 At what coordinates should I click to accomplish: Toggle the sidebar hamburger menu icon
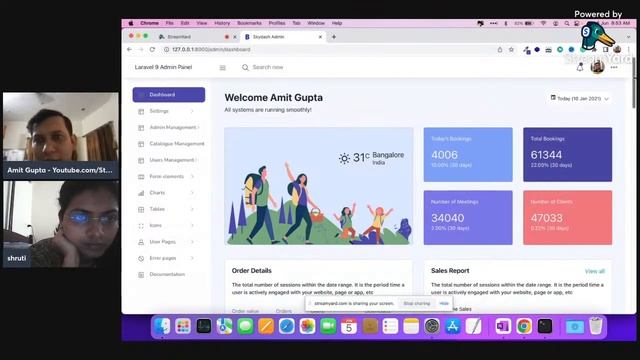click(x=222, y=68)
